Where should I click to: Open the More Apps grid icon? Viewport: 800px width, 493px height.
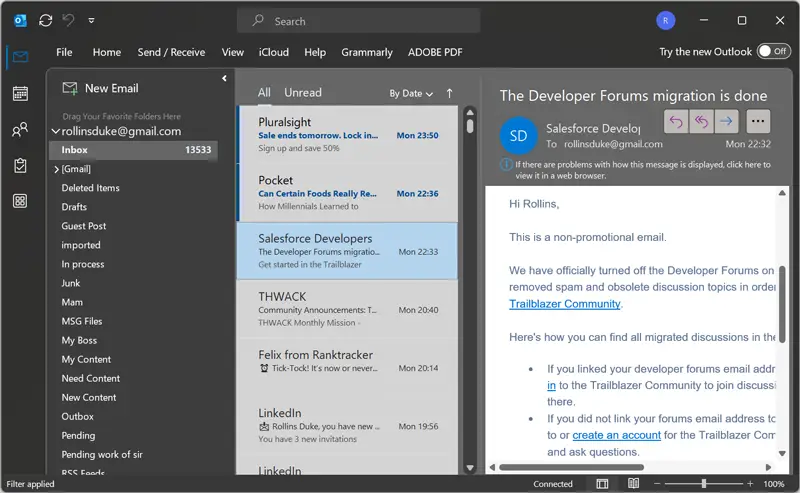tap(20, 201)
